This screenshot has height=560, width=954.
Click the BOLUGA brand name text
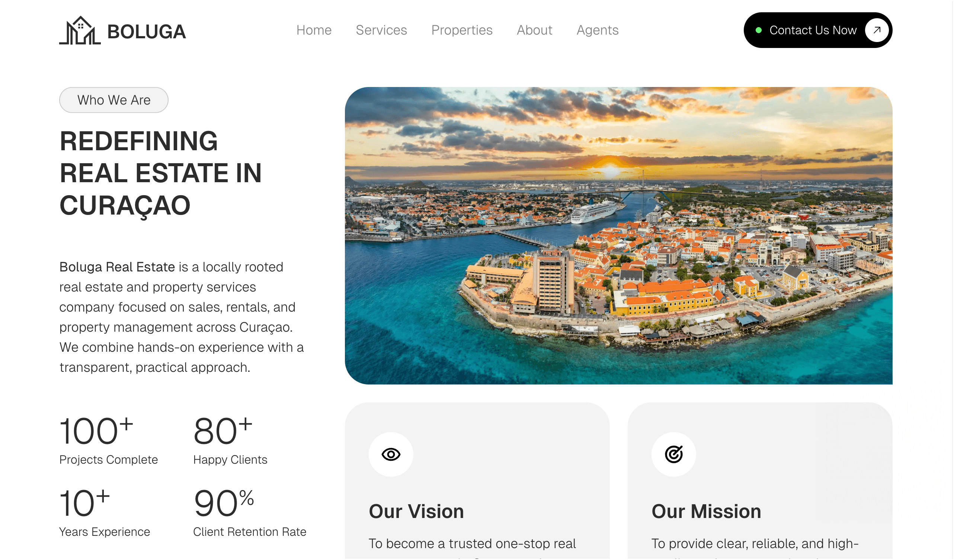tap(147, 32)
